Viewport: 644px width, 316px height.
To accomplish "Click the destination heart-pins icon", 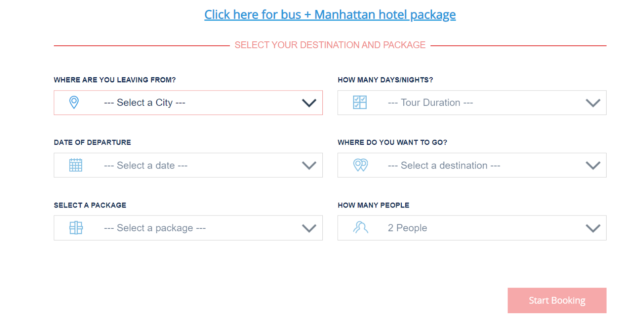I will (361, 165).
